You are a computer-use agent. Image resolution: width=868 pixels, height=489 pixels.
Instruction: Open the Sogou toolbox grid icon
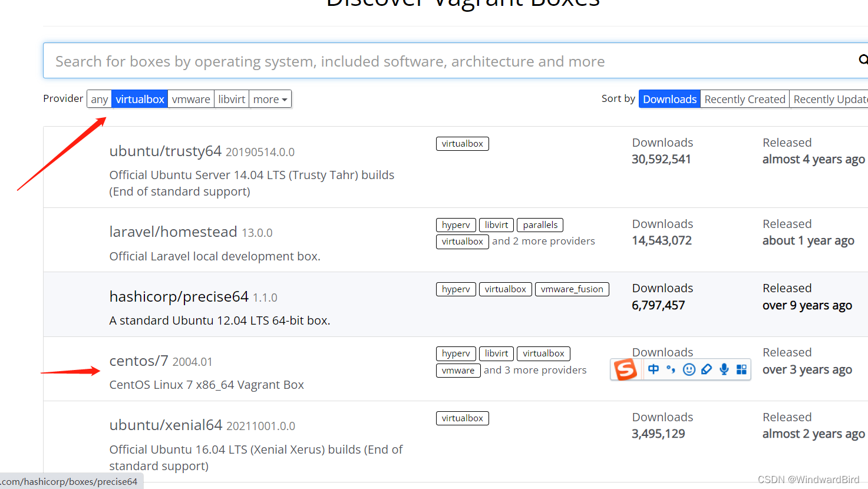coord(741,369)
